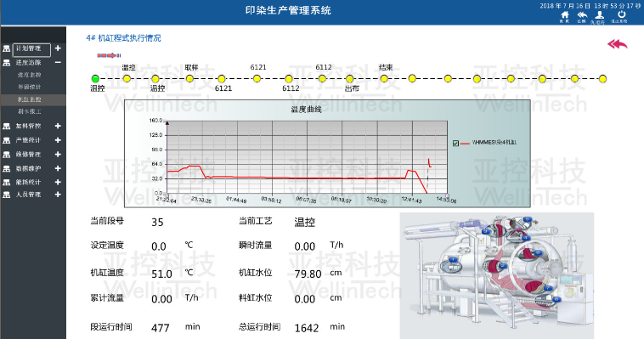Click the green first step node
This screenshot has width=644, height=339.
tap(95, 78)
